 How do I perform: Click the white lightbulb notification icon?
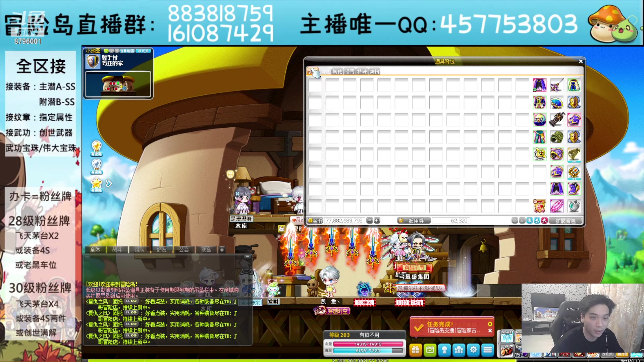[x=97, y=166]
